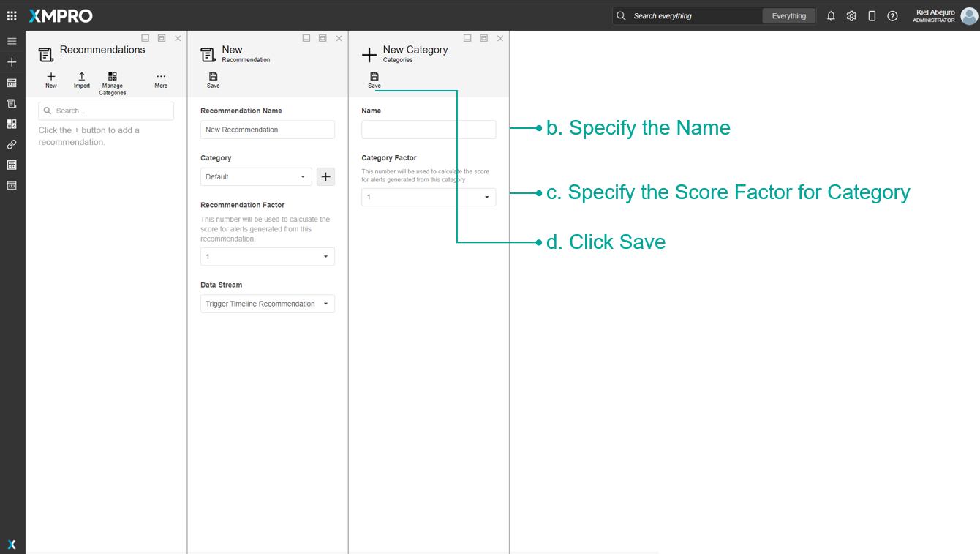
Task: Open the app launcher grid icon
Action: 12,15
